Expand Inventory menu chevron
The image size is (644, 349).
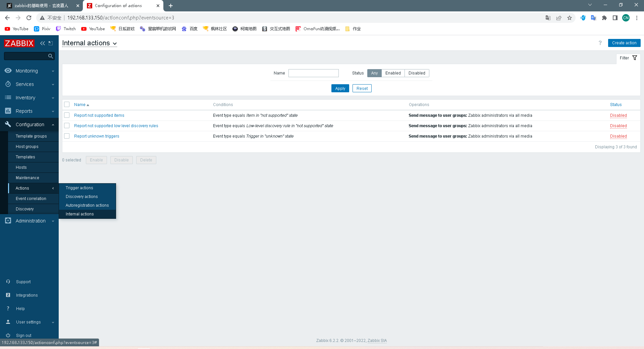tap(53, 98)
